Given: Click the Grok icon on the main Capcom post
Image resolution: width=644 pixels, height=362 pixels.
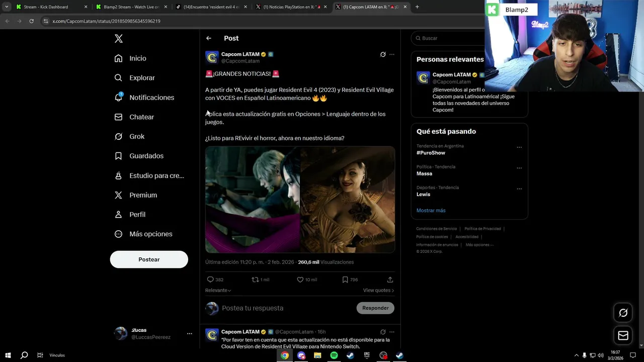Looking at the screenshot, I should (383, 54).
